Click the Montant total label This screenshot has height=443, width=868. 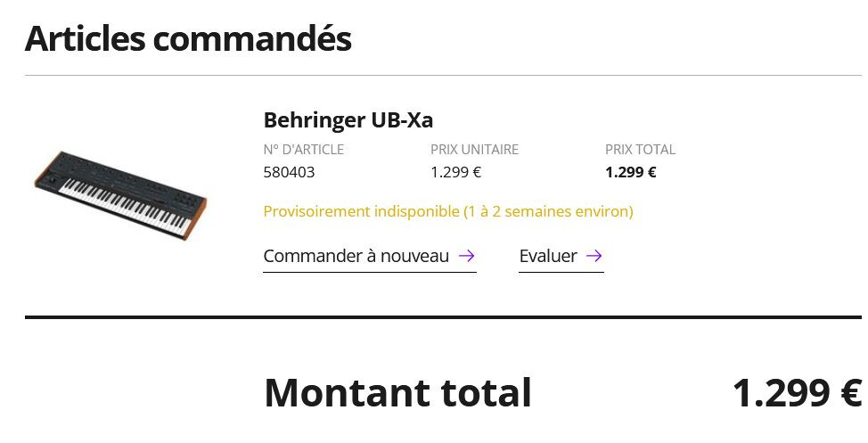(397, 393)
